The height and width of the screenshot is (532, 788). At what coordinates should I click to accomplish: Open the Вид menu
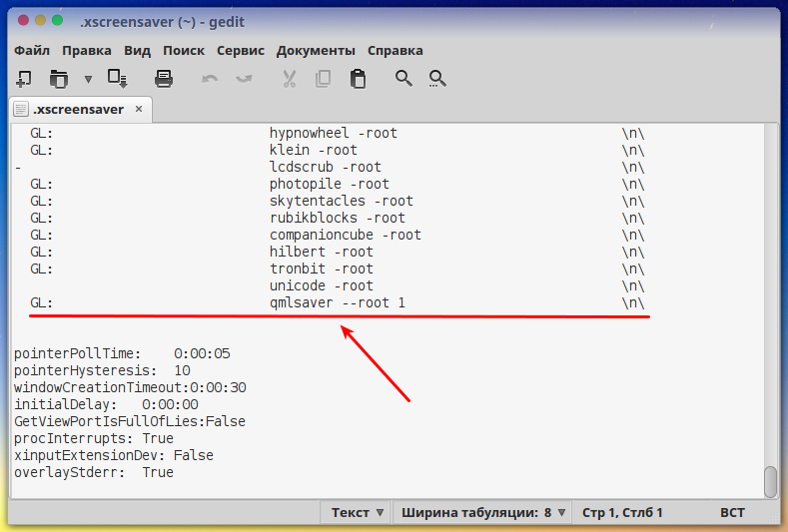tap(137, 51)
